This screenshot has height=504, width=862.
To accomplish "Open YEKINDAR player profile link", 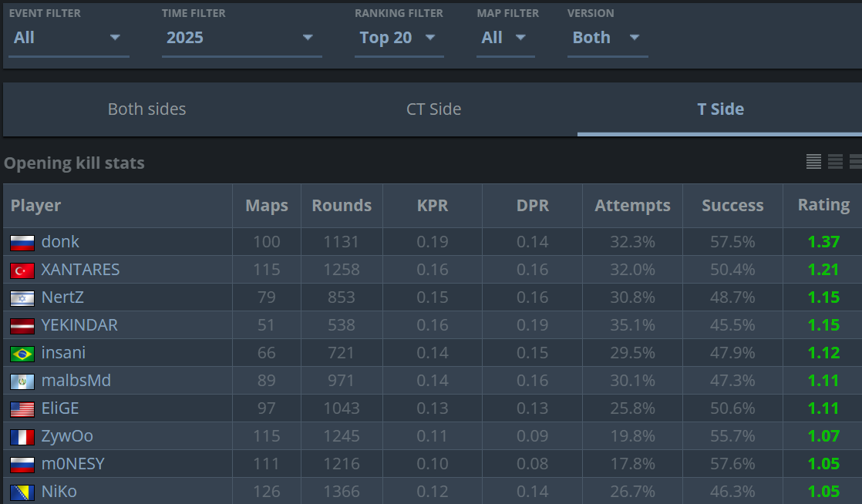I will [x=79, y=325].
